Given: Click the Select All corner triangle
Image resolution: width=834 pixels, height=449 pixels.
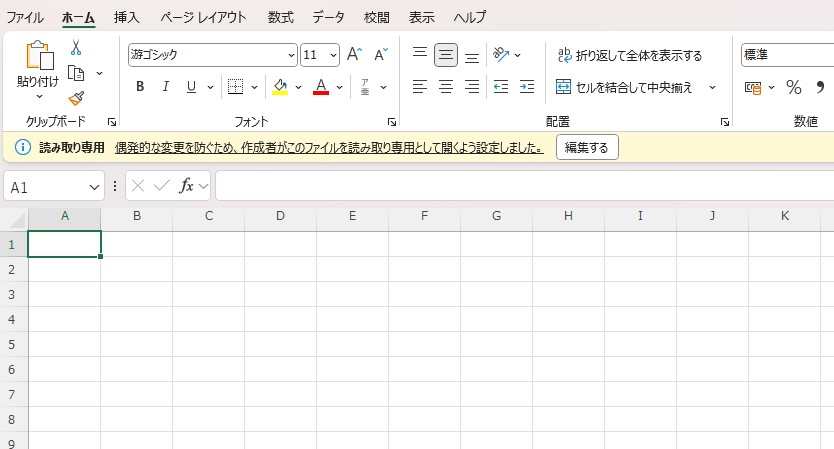Looking at the screenshot, I should tap(17, 220).
